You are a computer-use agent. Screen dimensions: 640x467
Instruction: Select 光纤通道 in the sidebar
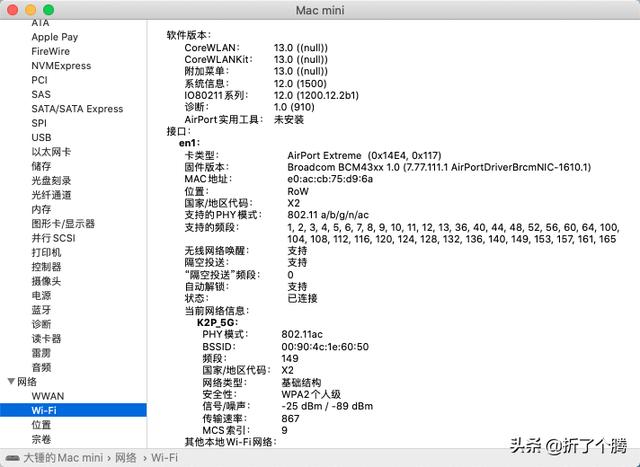(51, 195)
